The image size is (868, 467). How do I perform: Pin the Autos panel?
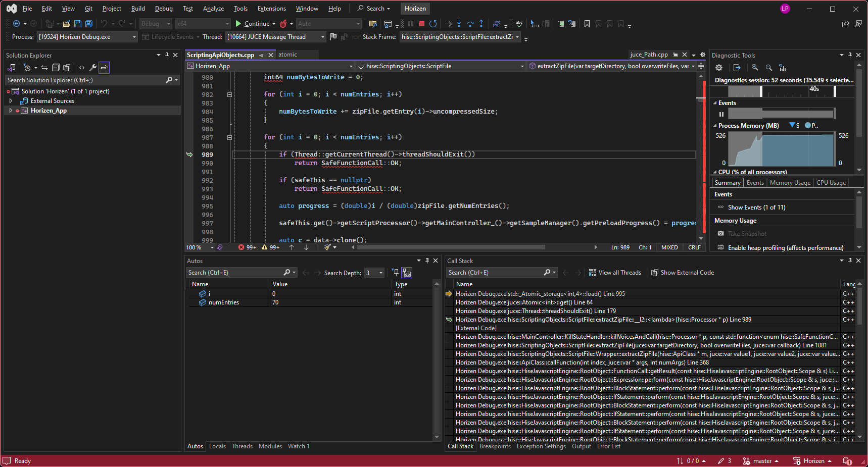pos(427,261)
